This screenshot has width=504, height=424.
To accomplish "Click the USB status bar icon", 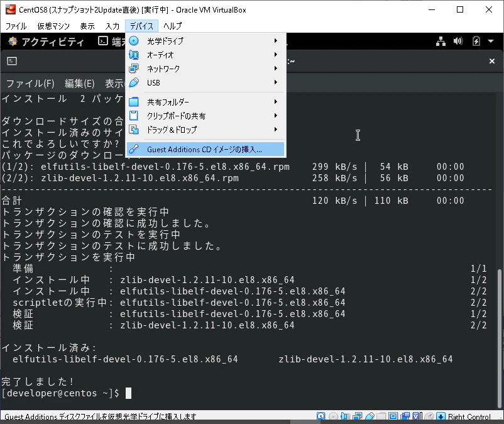I will pos(370,416).
